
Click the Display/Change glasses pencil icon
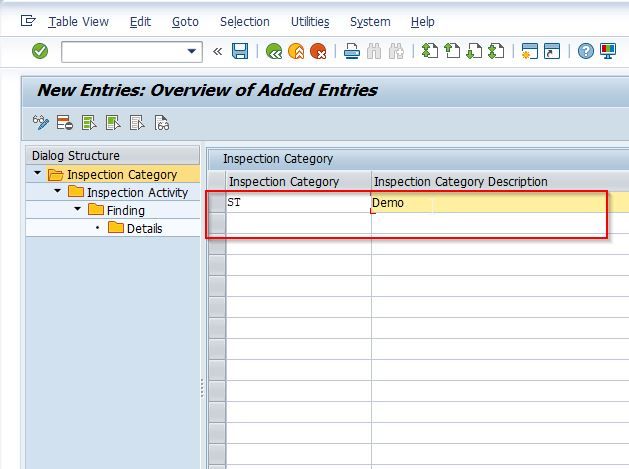[x=41, y=123]
